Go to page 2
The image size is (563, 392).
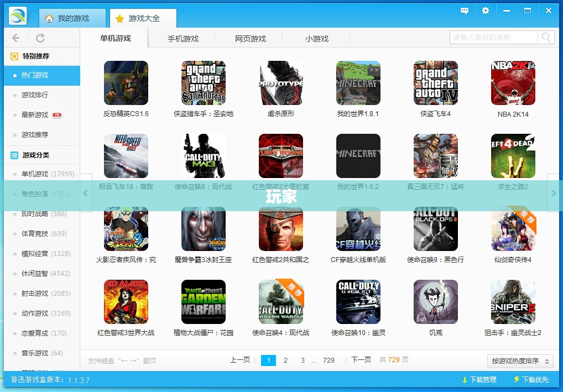click(x=285, y=360)
